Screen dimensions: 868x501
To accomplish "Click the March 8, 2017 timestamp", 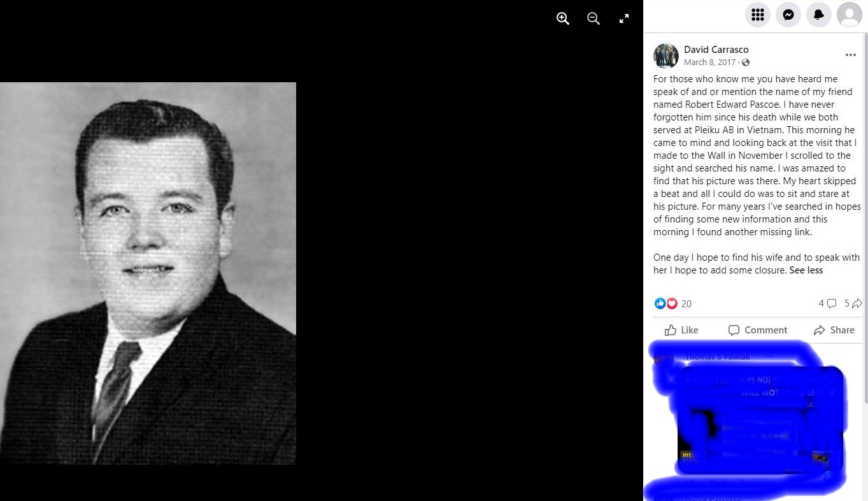I will pos(709,62).
